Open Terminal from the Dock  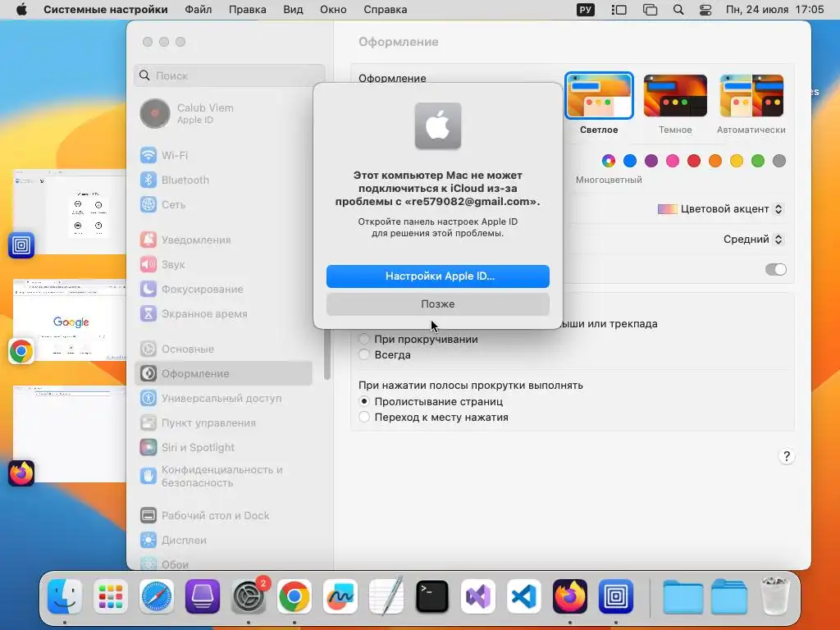click(x=431, y=596)
